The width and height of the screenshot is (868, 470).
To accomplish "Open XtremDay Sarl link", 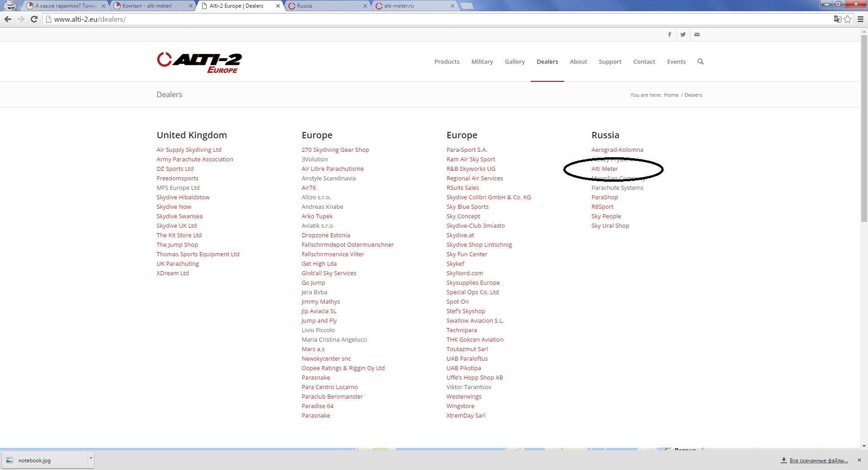I will (x=466, y=415).
